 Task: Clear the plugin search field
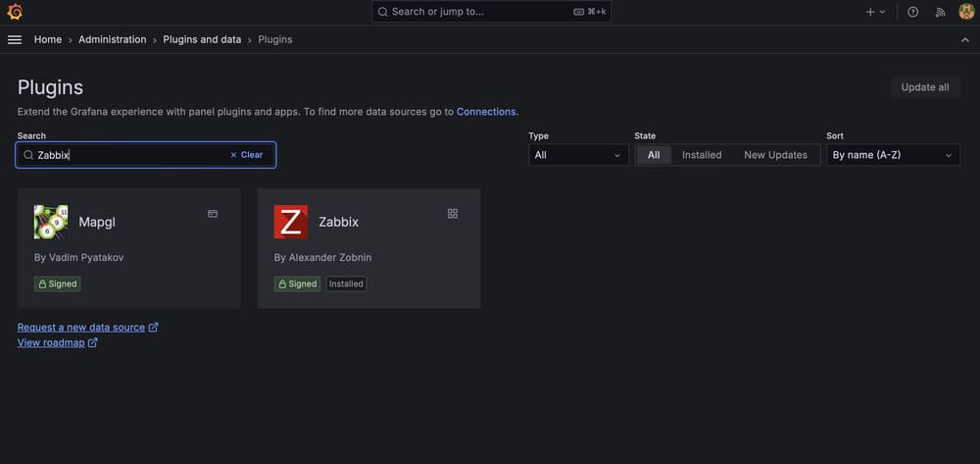[246, 155]
